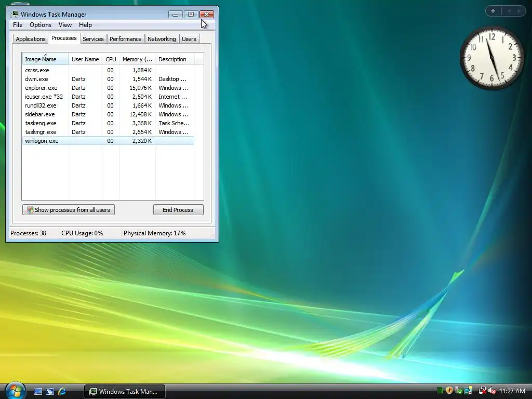Click the Windows Task Manager taskbar button
Viewport: 532px width, 399px height.
click(124, 392)
